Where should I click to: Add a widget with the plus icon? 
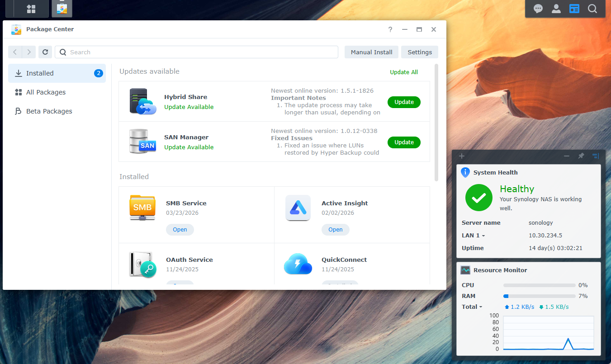(x=462, y=156)
